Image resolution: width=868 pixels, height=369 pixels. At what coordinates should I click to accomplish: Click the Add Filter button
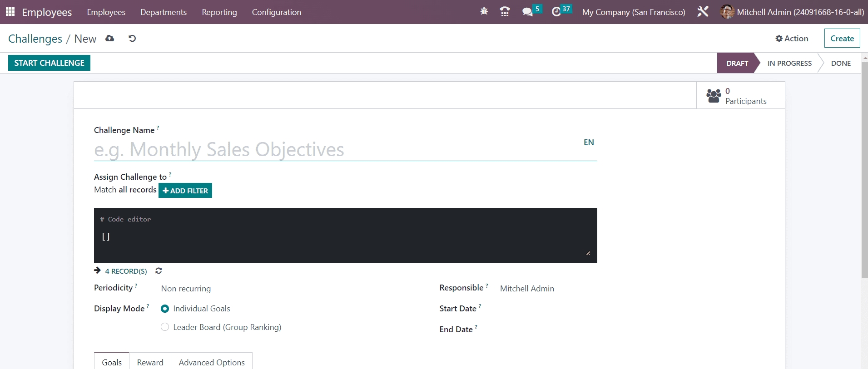tap(185, 191)
